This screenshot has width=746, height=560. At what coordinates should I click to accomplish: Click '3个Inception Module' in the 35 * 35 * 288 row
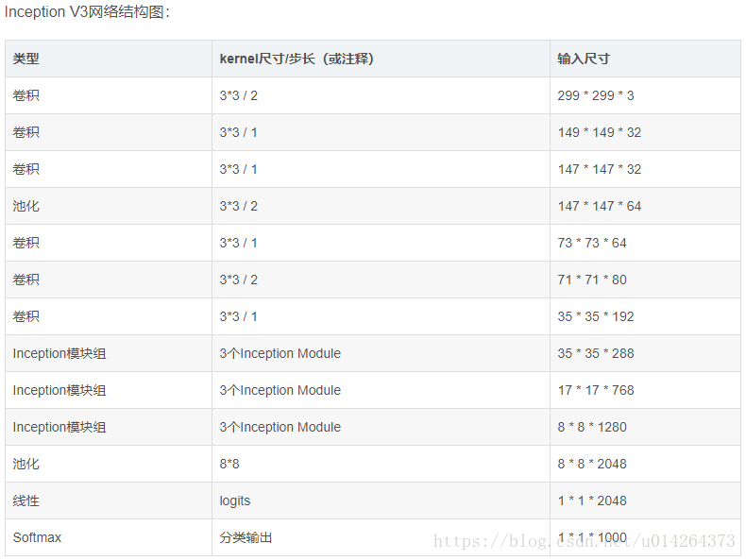point(280,353)
